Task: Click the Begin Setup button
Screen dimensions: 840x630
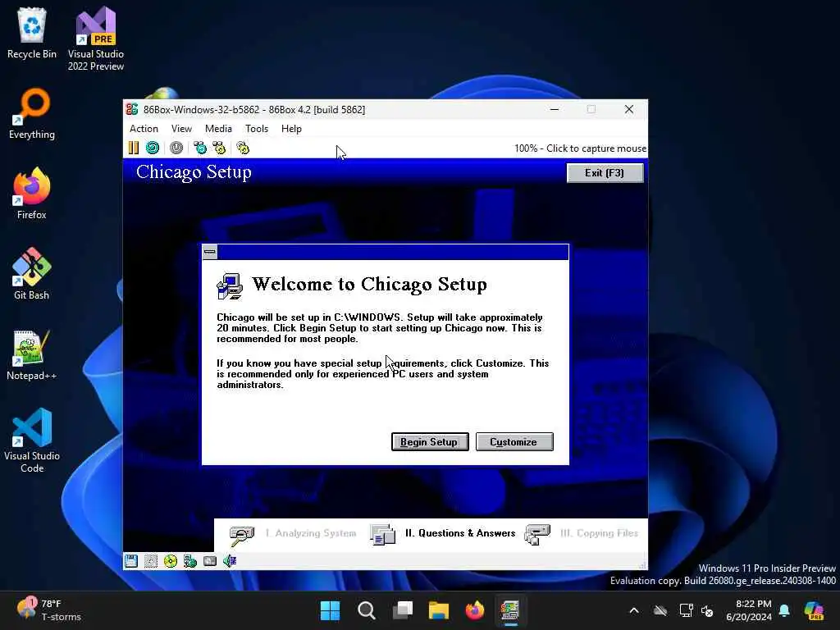Action: 430,442
